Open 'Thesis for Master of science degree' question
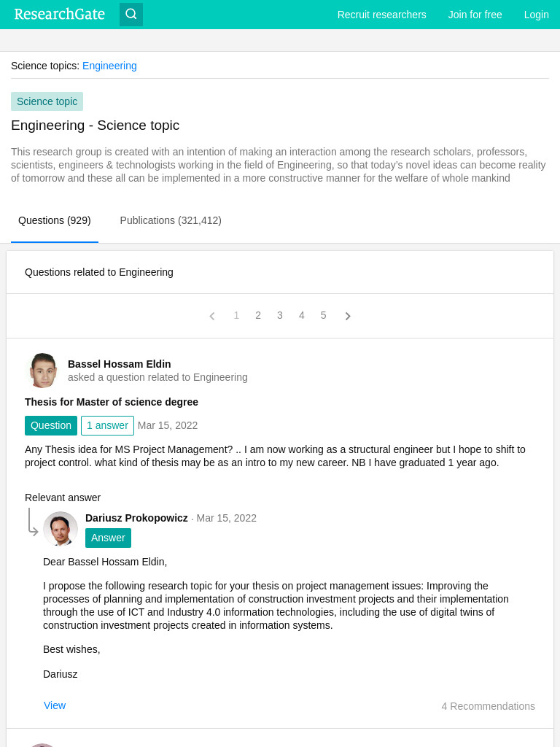Image resolution: width=560 pixels, height=747 pixels. [x=112, y=402]
